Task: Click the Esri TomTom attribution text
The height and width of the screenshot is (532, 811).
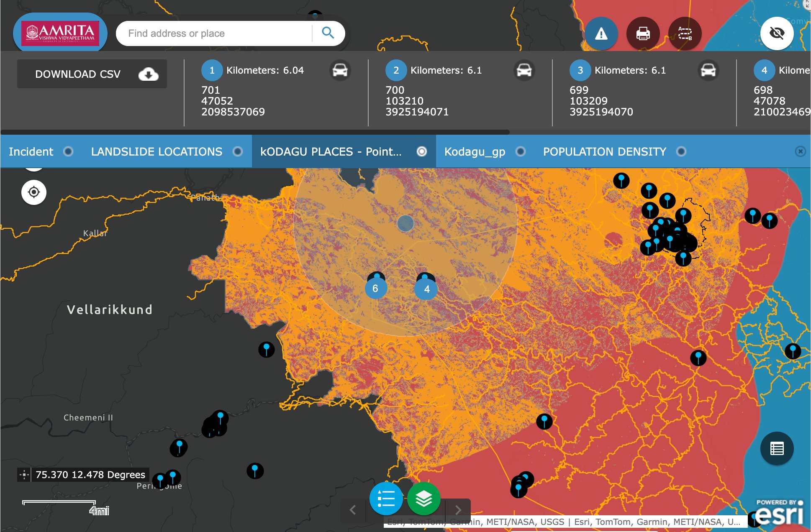Action: (563, 522)
